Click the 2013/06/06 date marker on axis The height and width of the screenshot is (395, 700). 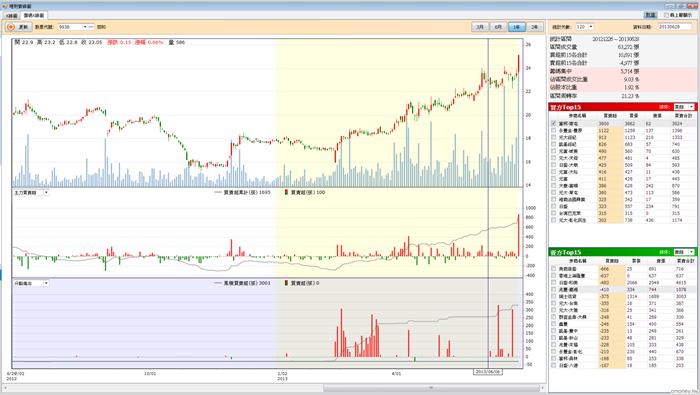[x=488, y=372]
